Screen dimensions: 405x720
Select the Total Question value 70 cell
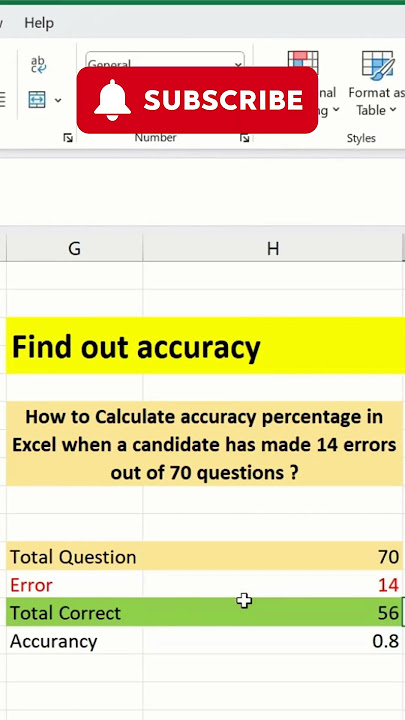[x=274, y=557]
